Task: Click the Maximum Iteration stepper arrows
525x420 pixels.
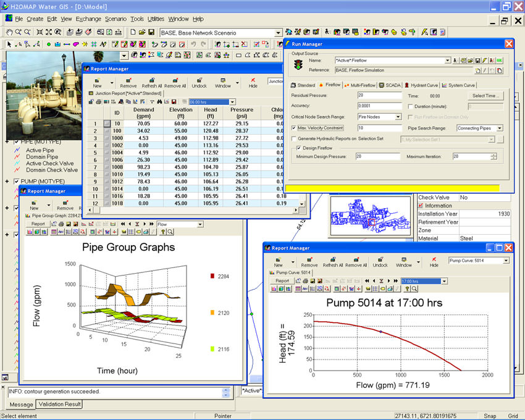Action: click(493, 156)
